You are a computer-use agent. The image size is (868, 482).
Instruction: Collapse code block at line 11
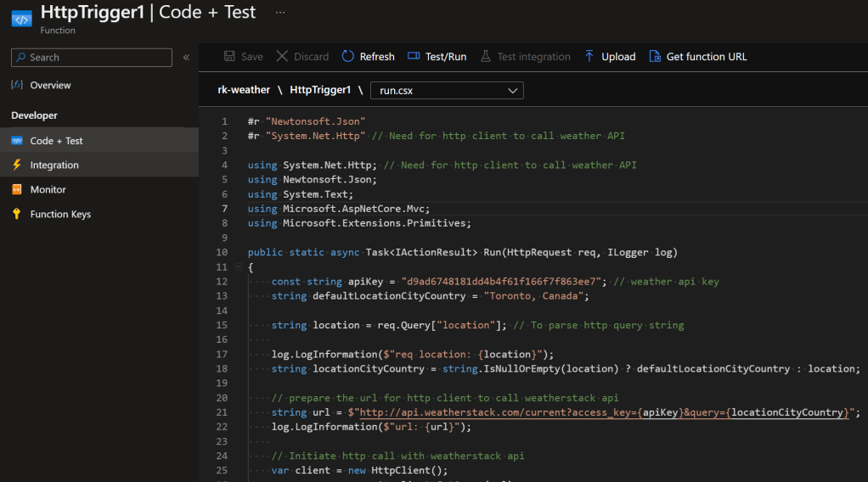238,267
